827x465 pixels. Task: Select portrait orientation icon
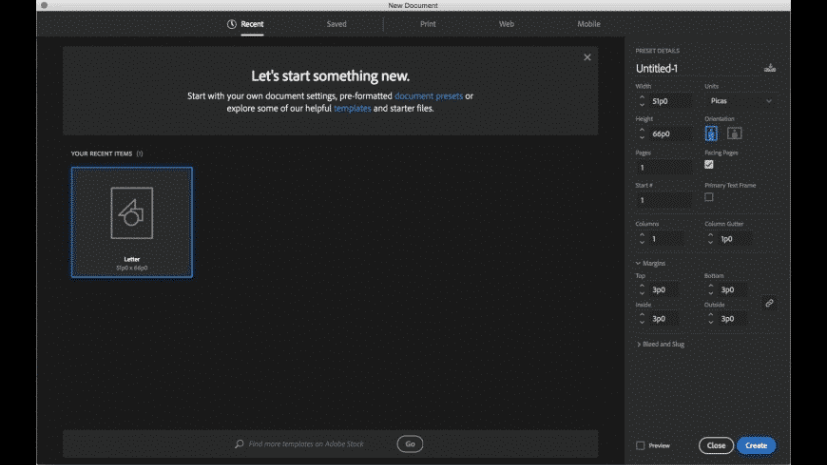pyautogui.click(x=712, y=133)
